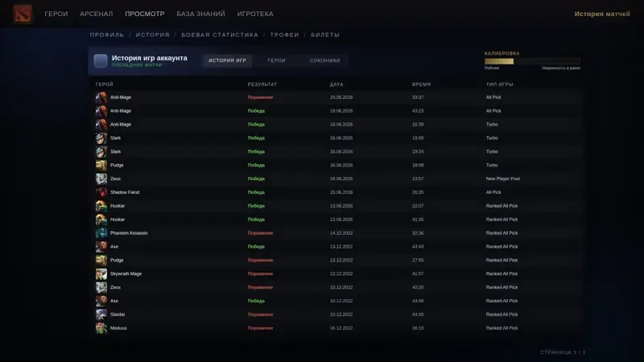
Task: Click the Dota 2 logo icon
Action: 23,14
